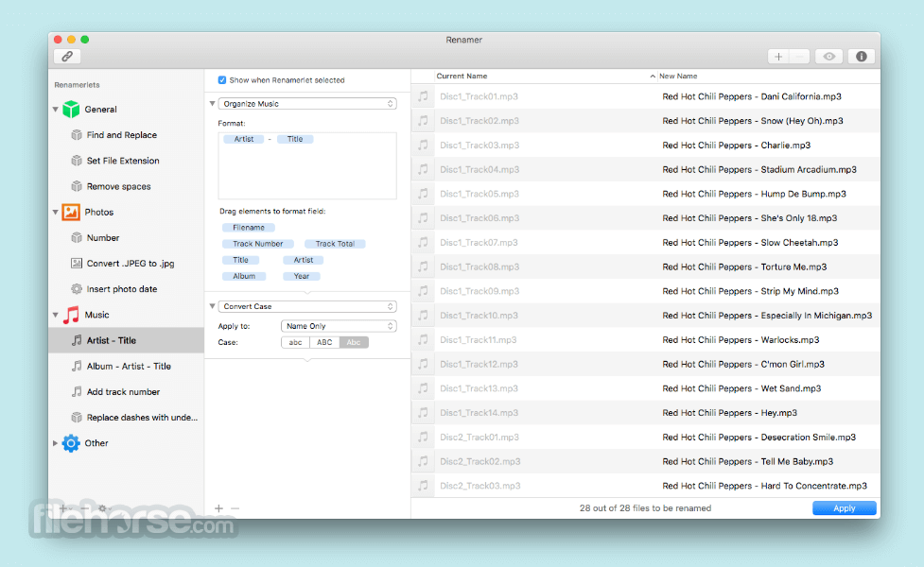Viewport: 924px width, 567px height.
Task: Toggle the preview eye toolbar button
Action: (x=829, y=57)
